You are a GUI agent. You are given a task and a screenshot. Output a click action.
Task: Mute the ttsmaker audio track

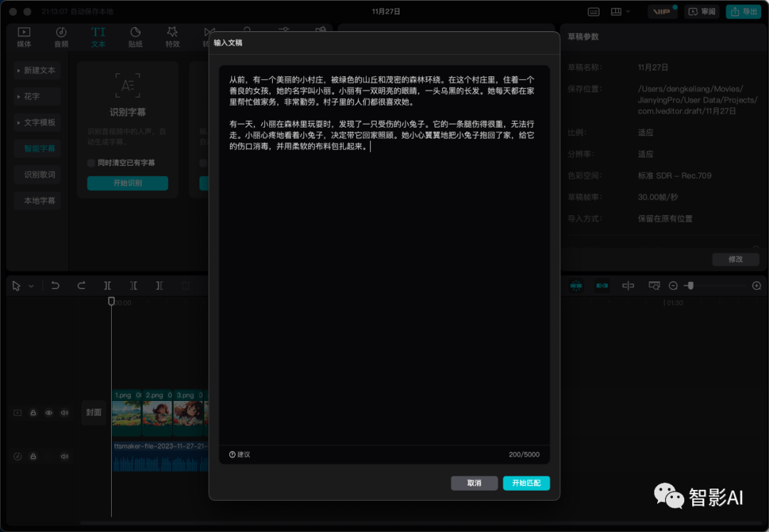[x=63, y=456]
